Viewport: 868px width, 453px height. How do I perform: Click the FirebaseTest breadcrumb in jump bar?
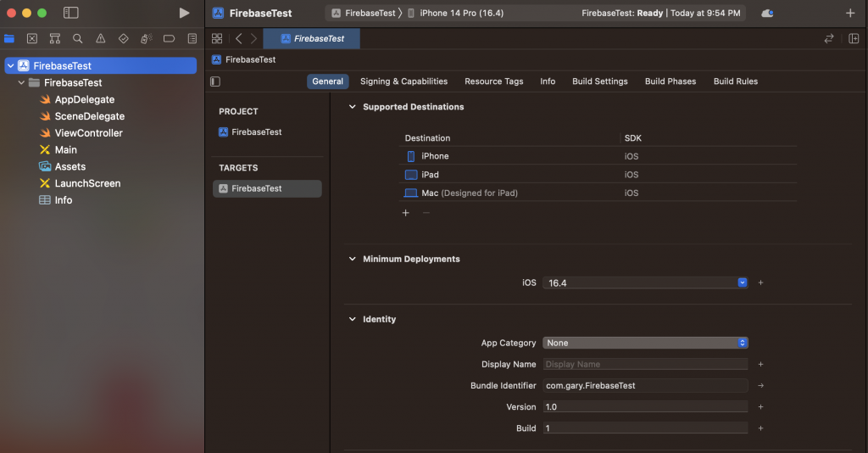244,59
